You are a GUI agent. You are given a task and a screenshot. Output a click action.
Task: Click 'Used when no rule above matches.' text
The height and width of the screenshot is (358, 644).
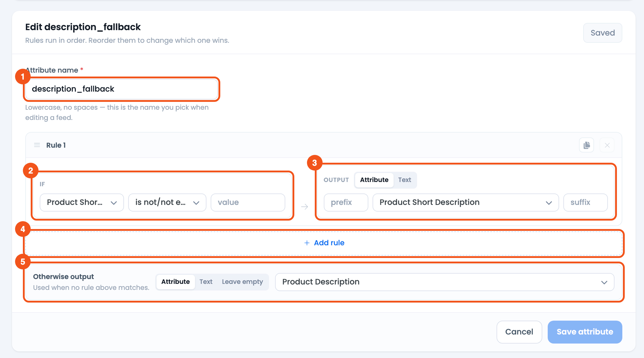[91, 287]
